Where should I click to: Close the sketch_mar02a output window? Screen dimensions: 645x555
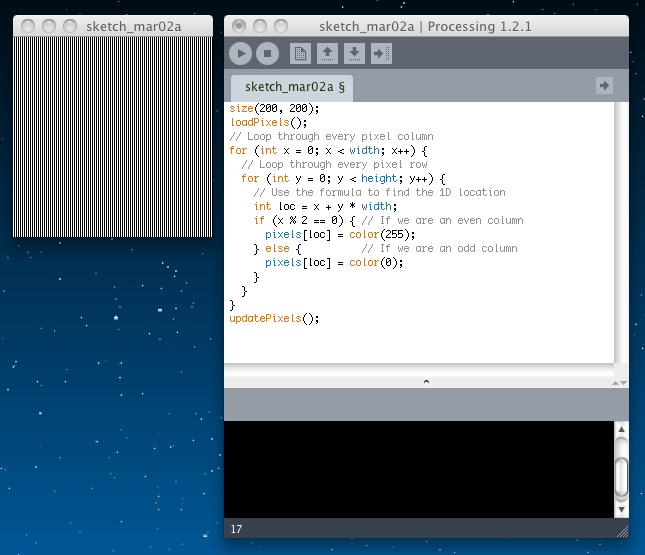pyautogui.click(x=28, y=26)
